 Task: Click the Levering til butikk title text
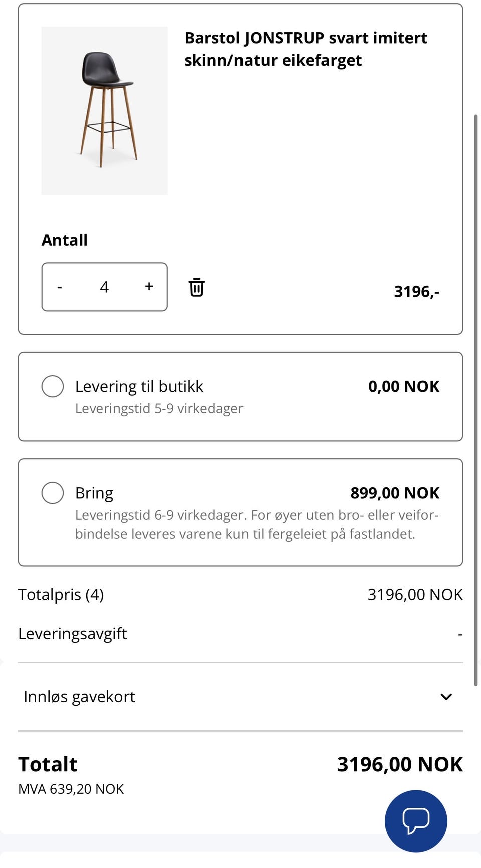point(139,386)
